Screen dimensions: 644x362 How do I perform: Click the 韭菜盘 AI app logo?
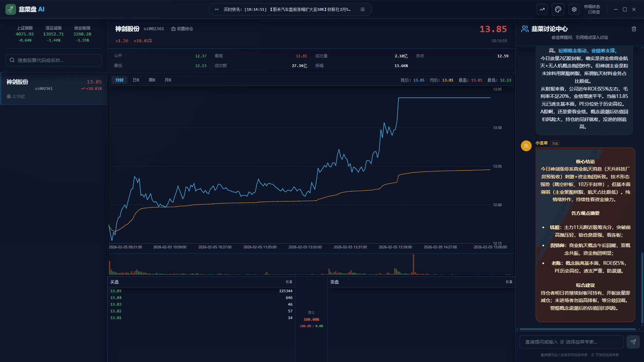(x=11, y=9)
